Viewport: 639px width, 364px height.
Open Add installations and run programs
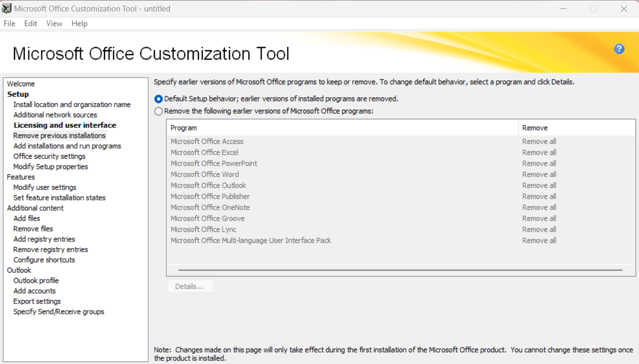tap(67, 146)
